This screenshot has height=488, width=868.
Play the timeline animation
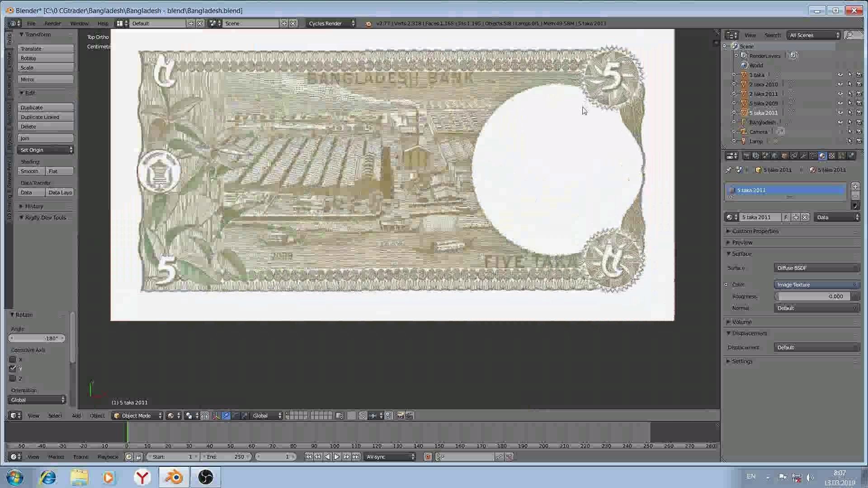pos(337,457)
